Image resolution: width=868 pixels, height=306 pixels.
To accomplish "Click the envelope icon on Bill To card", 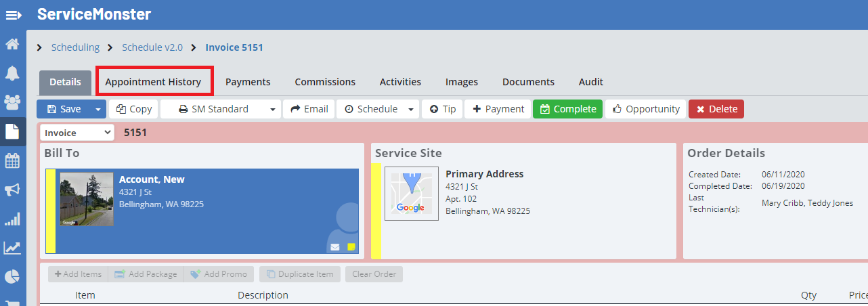I will [335, 247].
